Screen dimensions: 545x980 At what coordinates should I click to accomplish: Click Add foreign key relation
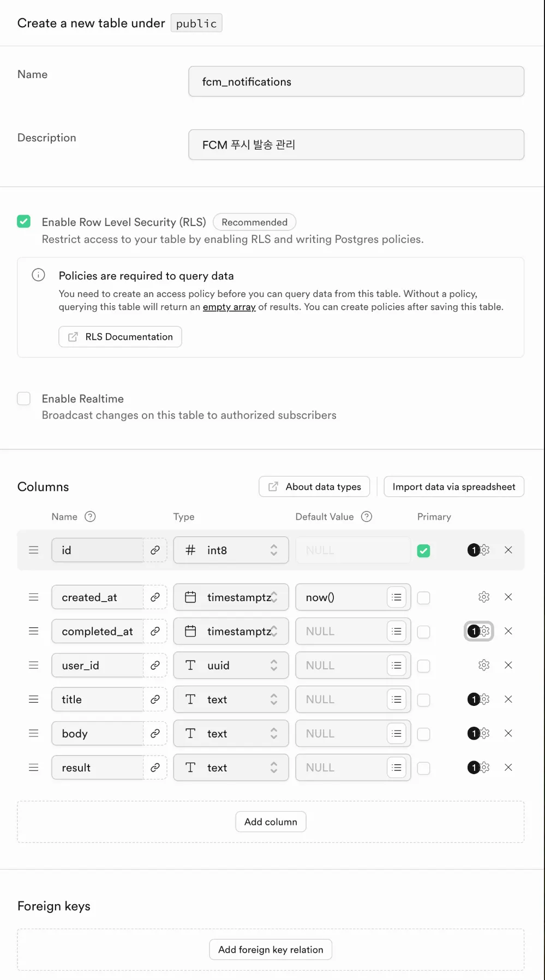[x=271, y=950]
